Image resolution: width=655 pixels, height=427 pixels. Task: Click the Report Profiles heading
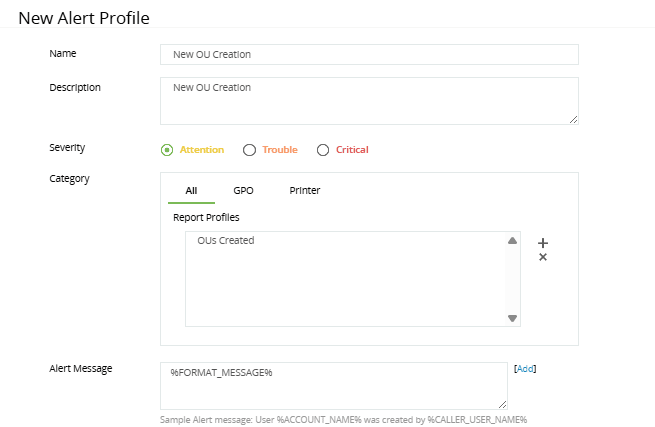[x=206, y=217]
